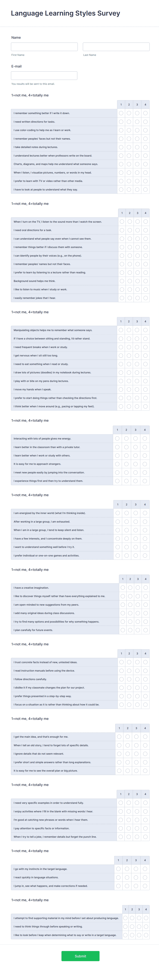Select rating 4 for 'I react quickly in language situations'
159x980 pixels.
pyautogui.click(x=145, y=877)
